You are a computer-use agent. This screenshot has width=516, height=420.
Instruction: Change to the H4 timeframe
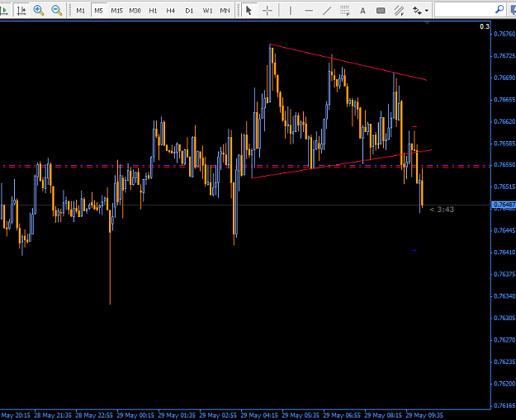click(170, 11)
